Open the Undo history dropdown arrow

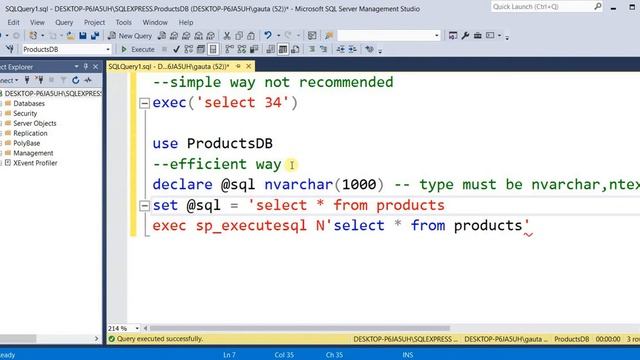pyautogui.click(x=278, y=36)
